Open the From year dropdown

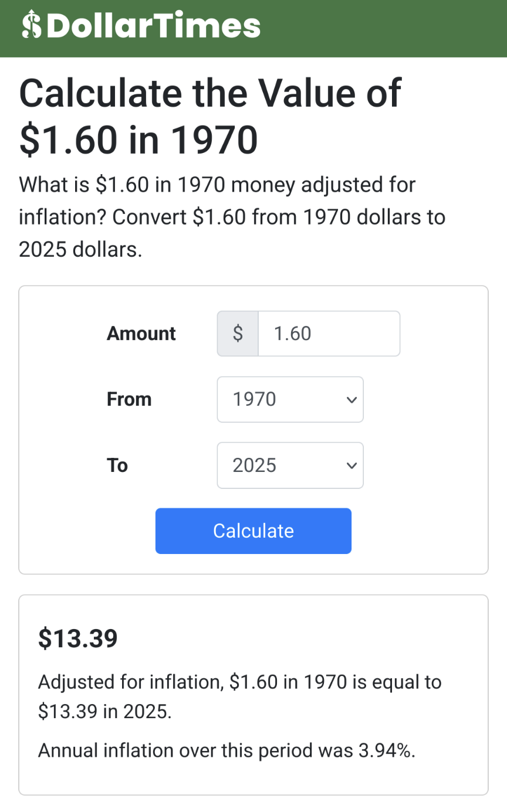(282, 399)
